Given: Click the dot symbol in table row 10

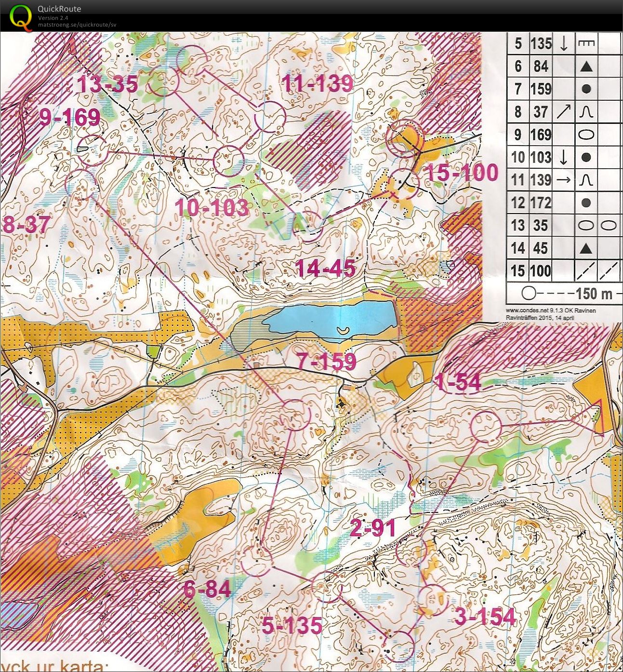Looking at the screenshot, I should tap(586, 157).
